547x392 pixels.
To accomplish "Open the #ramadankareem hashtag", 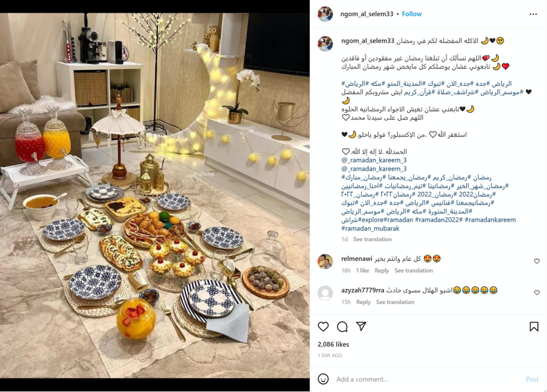I will tap(490, 220).
